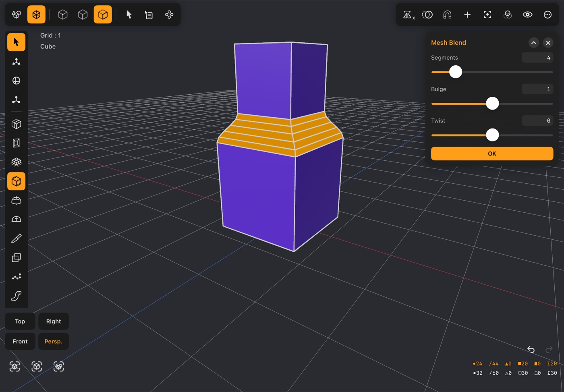Close the Mesh Blend panel
This screenshot has width=564, height=392.
[548, 43]
